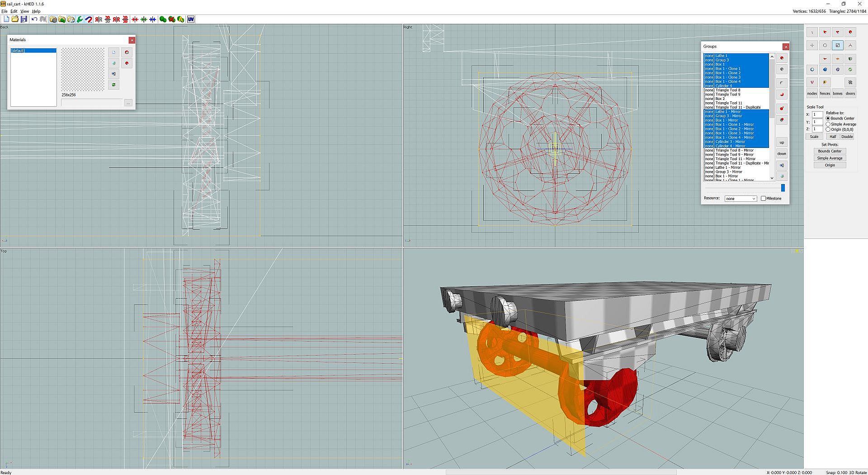Click the undo arrow icon
The image size is (868, 475).
tap(34, 19)
